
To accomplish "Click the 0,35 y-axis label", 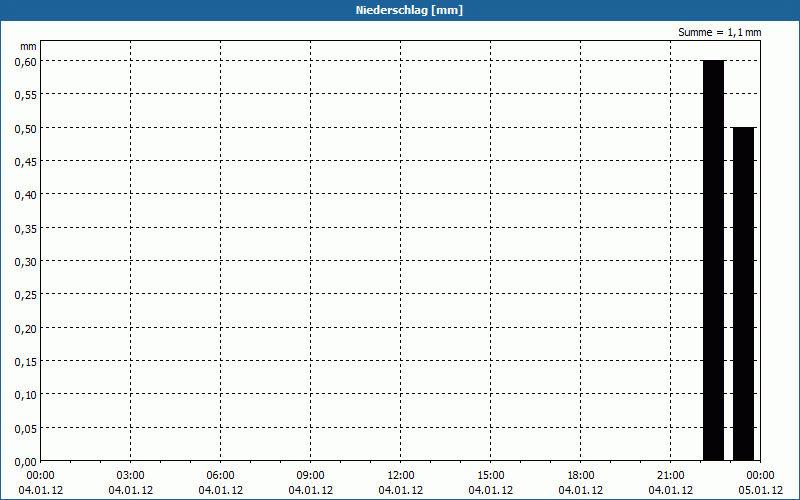I will point(26,229).
